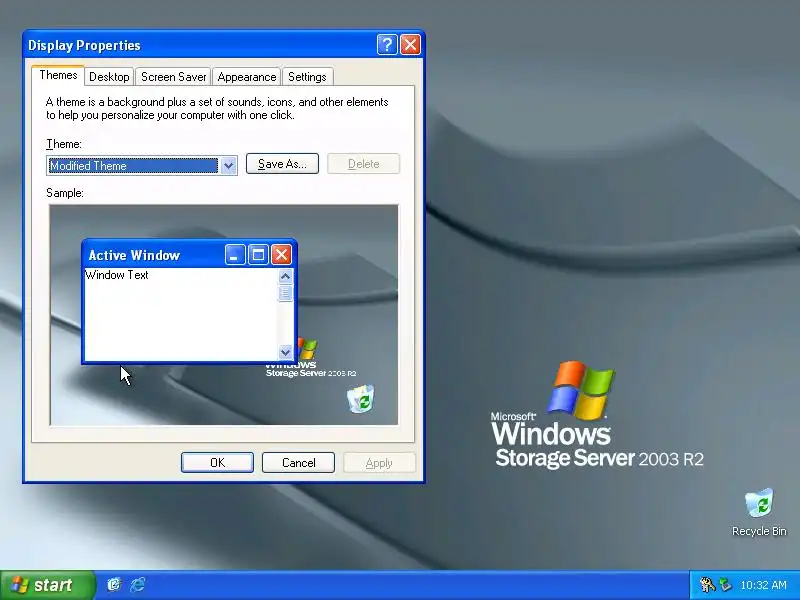Click the sample window's close icon
The width and height of the screenshot is (800, 600).
point(281,255)
